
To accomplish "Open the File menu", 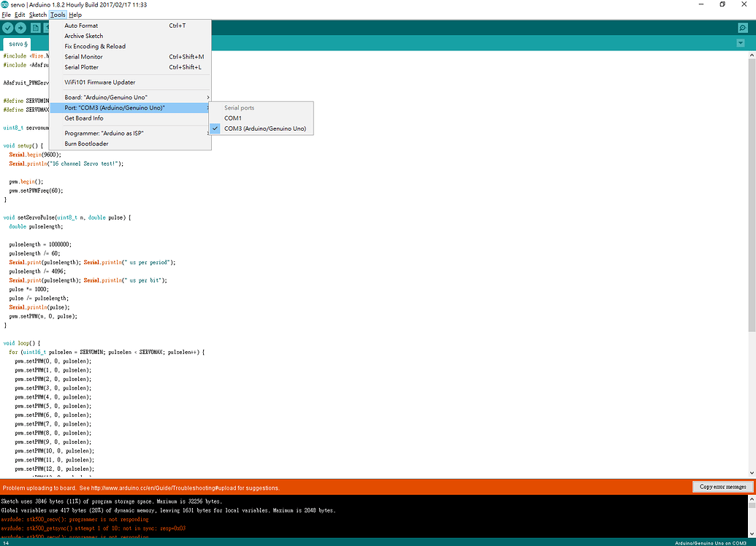I will 6,14.
